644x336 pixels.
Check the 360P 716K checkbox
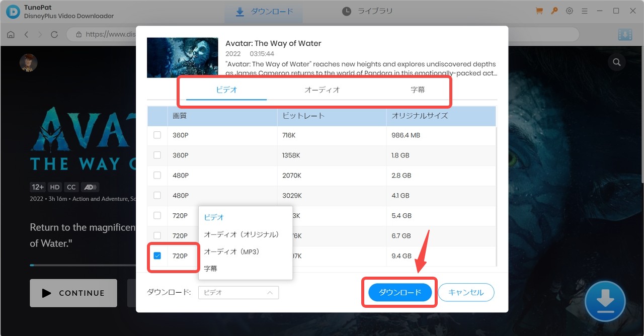(x=157, y=135)
